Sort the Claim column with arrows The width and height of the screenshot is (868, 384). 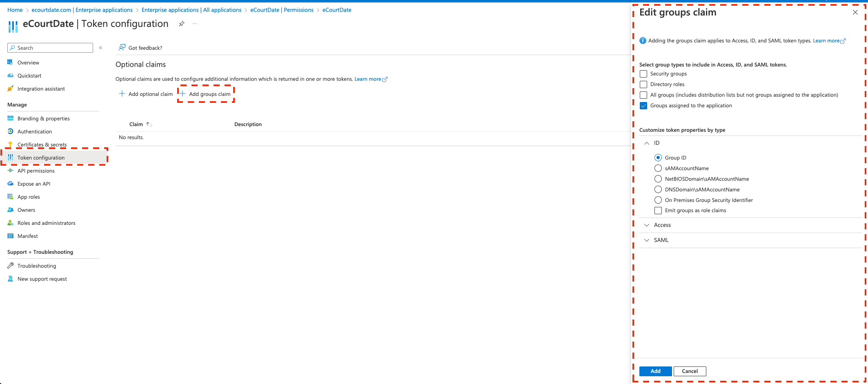pos(149,124)
